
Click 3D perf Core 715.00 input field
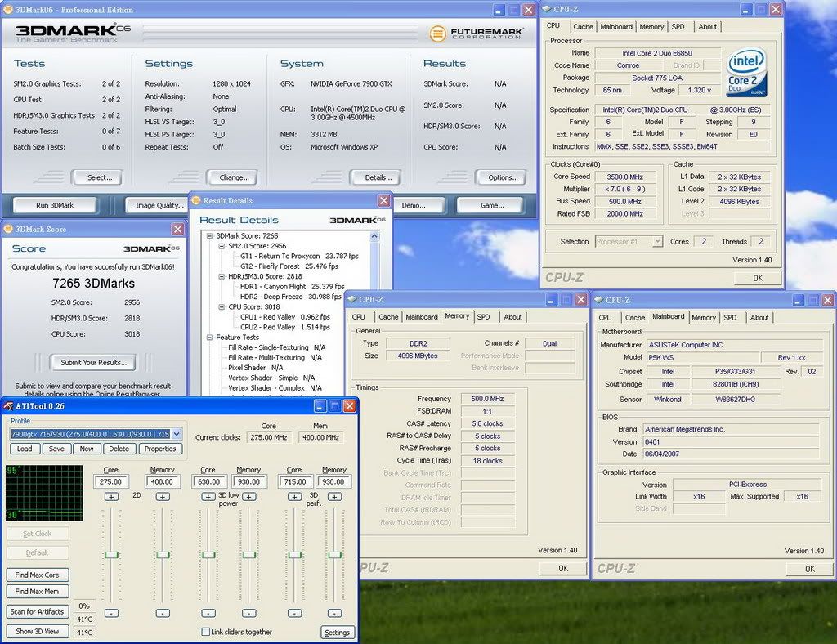[294, 482]
